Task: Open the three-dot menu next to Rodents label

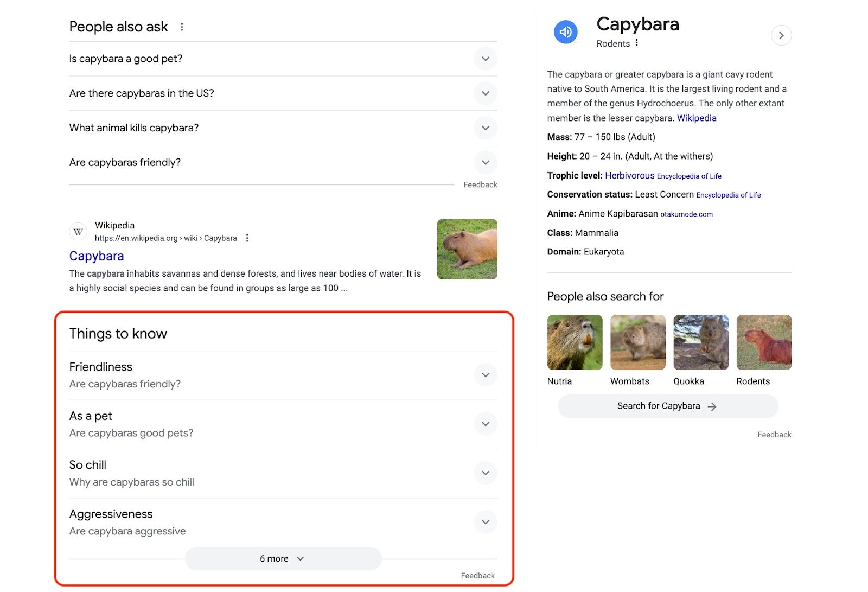Action: (638, 43)
